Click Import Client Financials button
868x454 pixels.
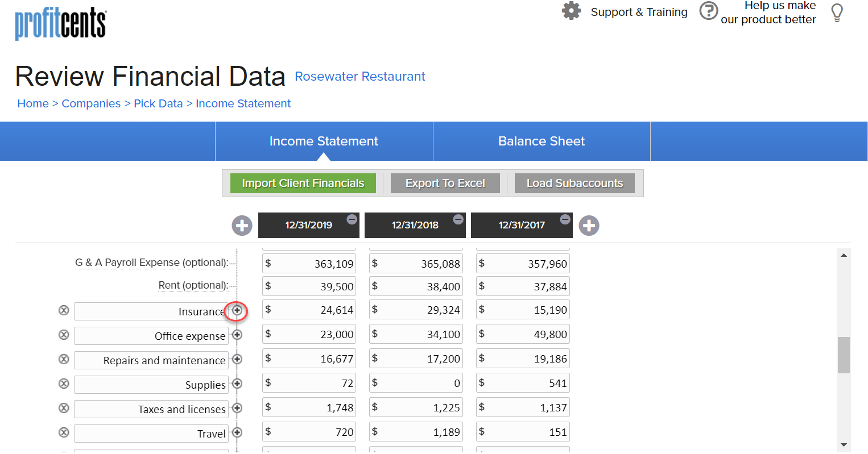[303, 183]
